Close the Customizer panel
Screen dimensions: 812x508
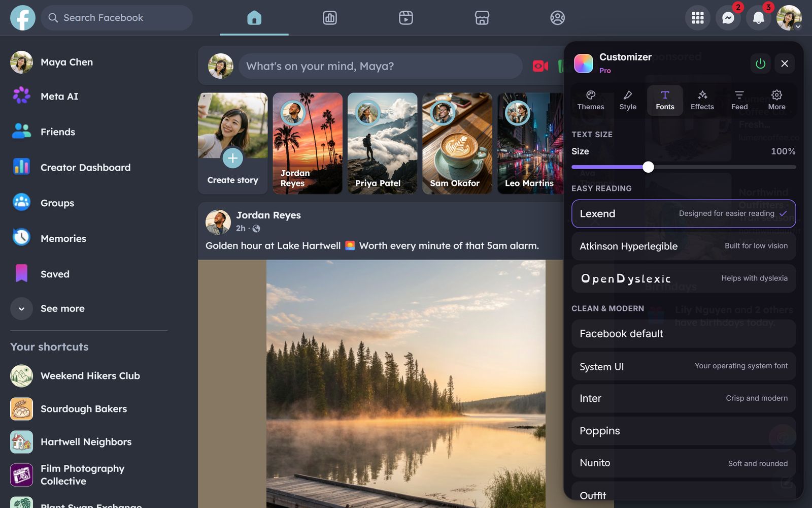(x=785, y=63)
